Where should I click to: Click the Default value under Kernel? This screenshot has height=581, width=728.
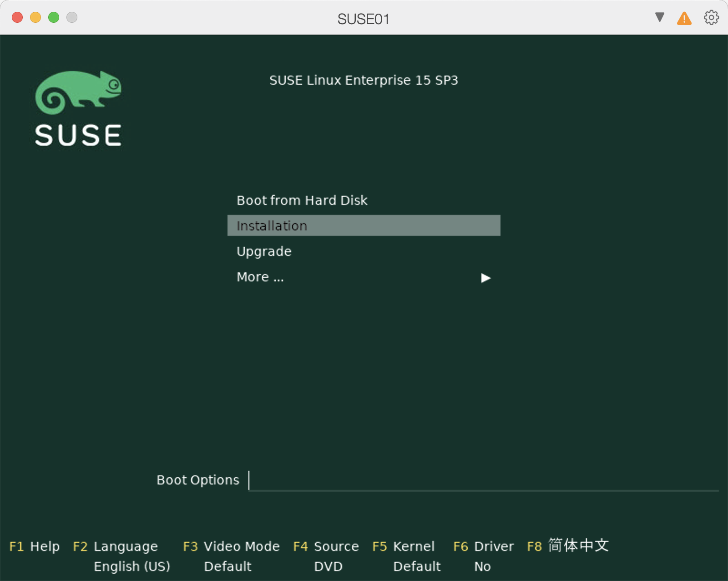coord(417,566)
